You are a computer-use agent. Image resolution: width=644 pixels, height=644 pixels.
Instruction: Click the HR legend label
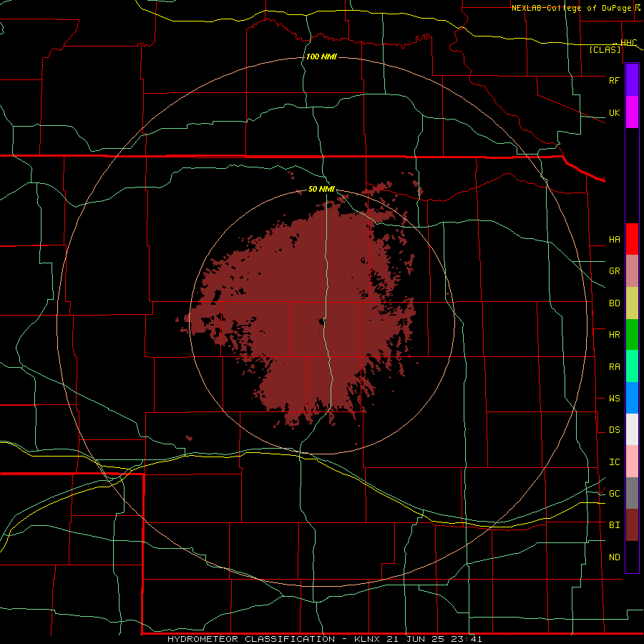pos(614,335)
